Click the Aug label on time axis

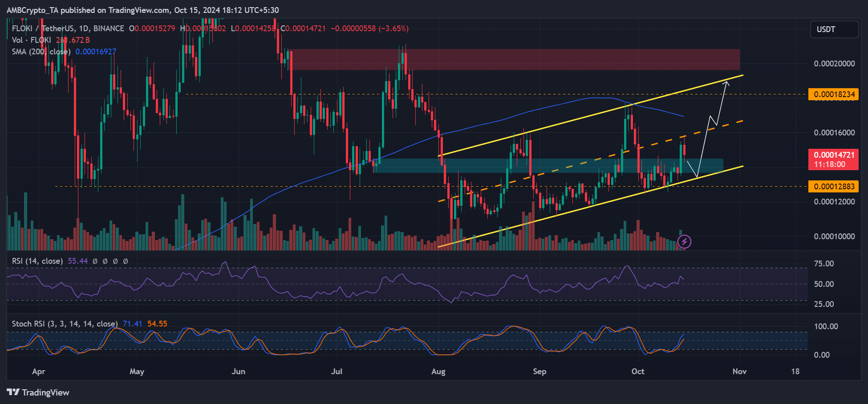pyautogui.click(x=438, y=371)
